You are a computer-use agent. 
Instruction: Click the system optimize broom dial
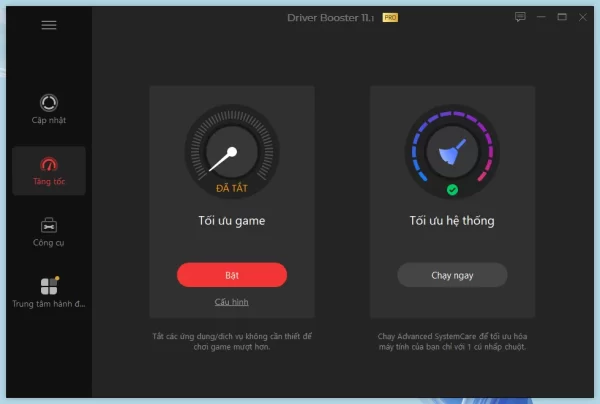[x=452, y=151]
